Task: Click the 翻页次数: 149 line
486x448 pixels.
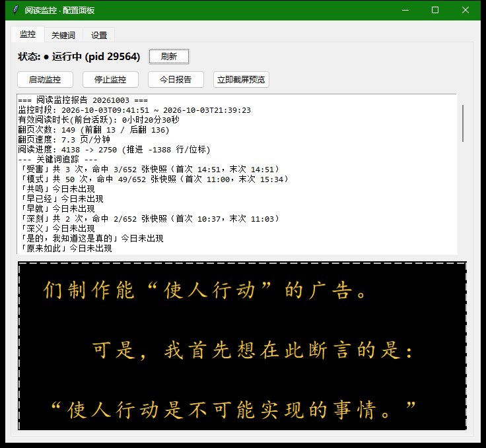Action: click(94, 130)
